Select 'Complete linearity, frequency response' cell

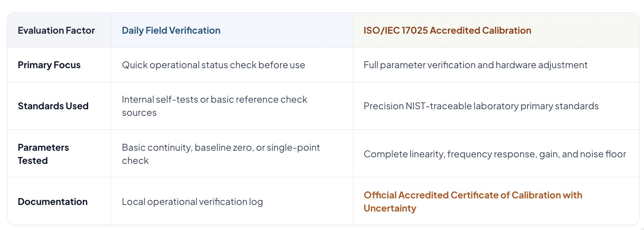(495, 154)
